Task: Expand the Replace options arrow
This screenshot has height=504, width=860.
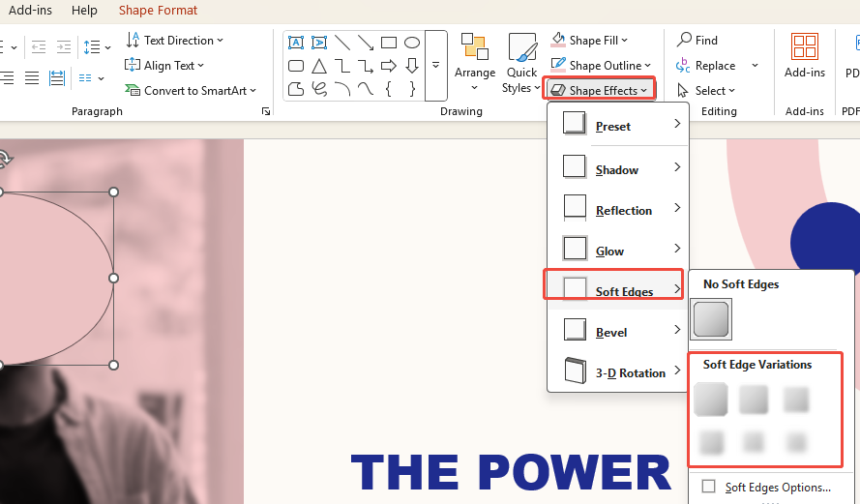Action: [x=755, y=65]
